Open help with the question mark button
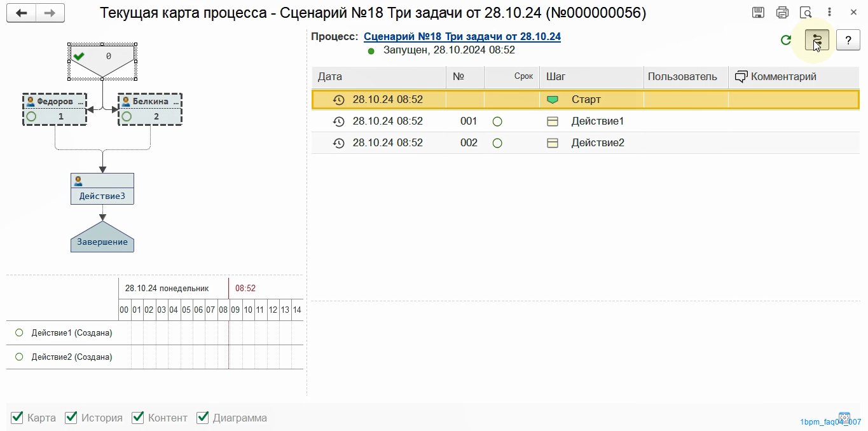868x431 pixels. coord(848,41)
